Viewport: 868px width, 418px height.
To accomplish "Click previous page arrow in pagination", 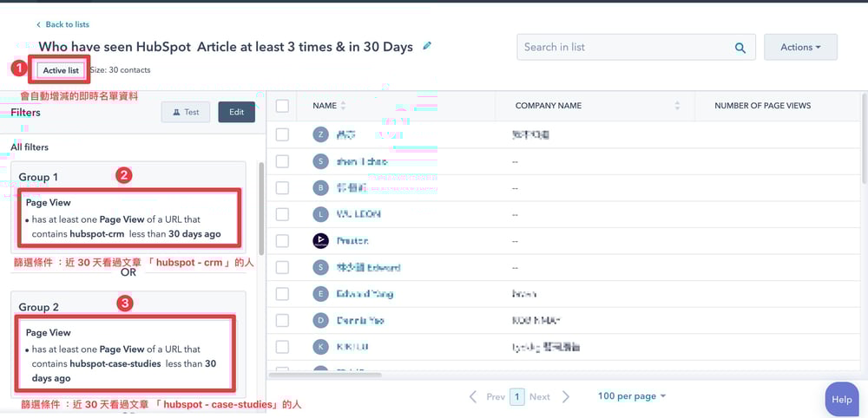I will (x=473, y=396).
